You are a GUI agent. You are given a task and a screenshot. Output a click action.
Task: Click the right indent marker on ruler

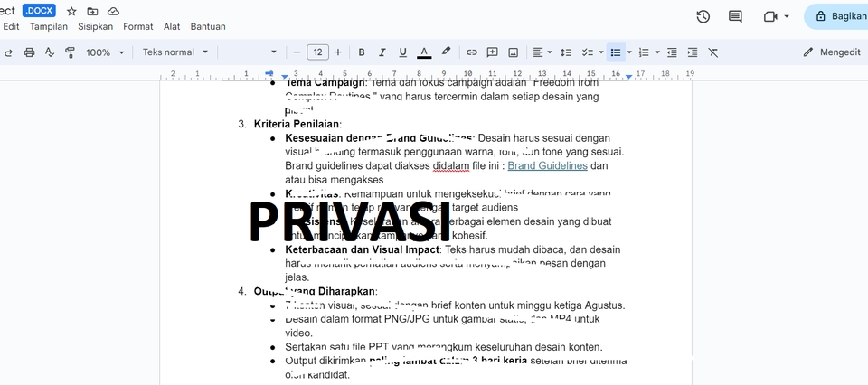629,76
